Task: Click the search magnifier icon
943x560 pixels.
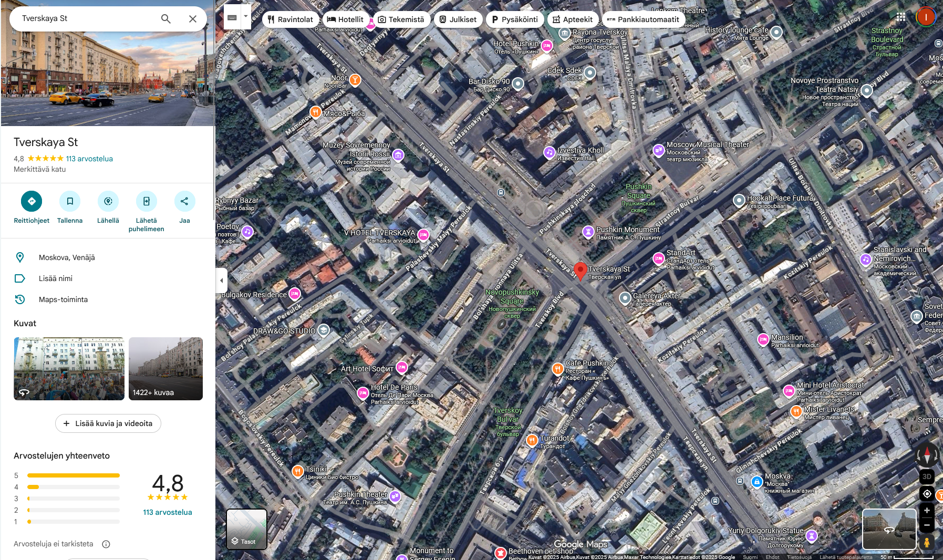Action: pyautogui.click(x=165, y=19)
